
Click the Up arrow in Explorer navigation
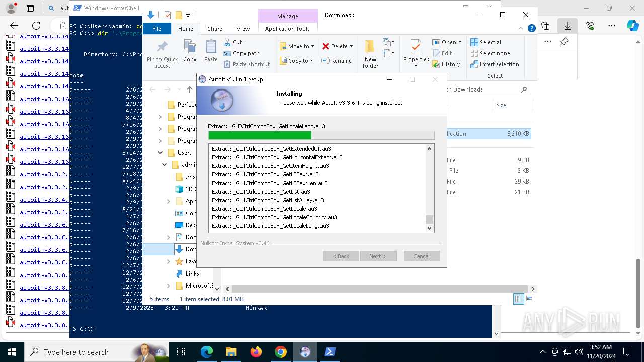190,89
